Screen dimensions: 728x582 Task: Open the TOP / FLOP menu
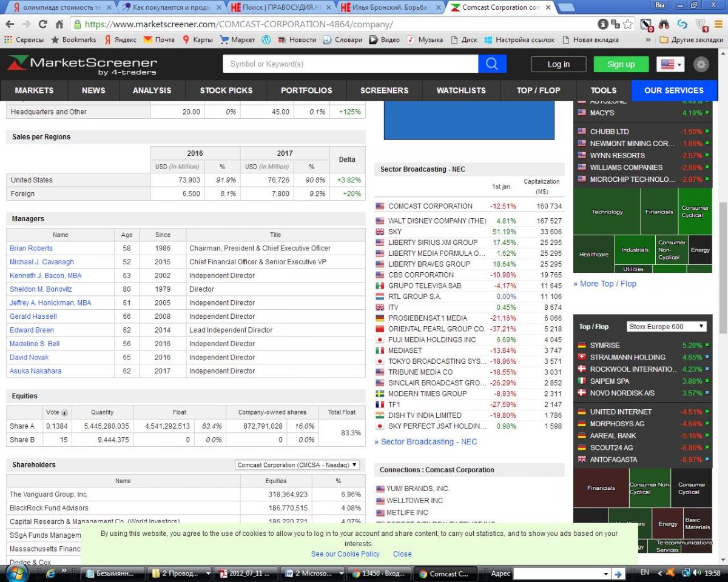tap(539, 90)
